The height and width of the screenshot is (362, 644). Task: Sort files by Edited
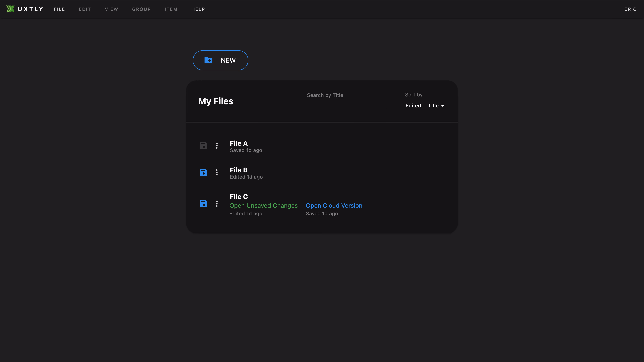pos(413,106)
